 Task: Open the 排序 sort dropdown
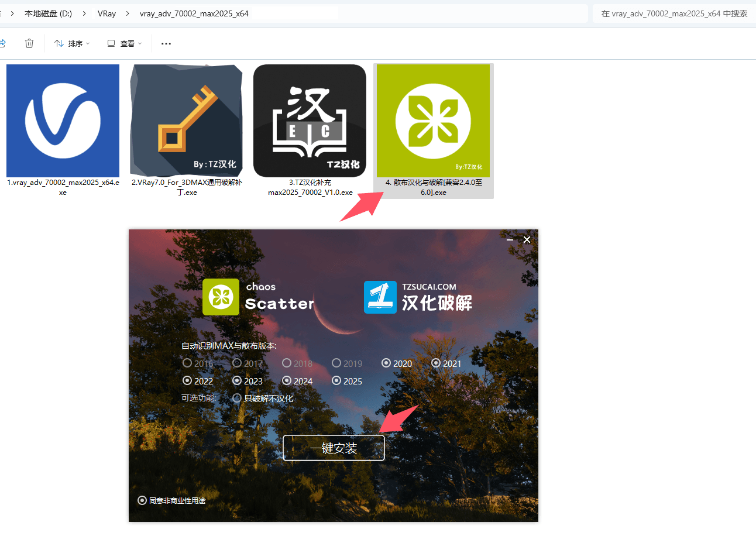[72, 43]
